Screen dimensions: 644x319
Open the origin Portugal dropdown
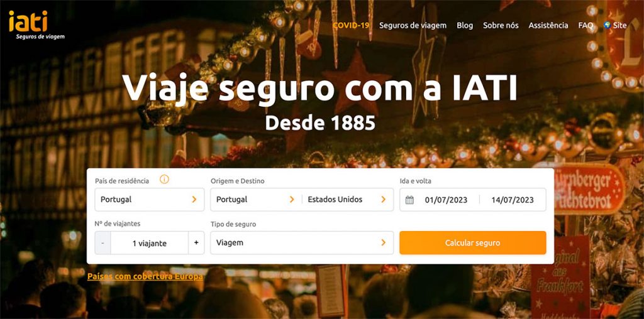click(x=256, y=200)
